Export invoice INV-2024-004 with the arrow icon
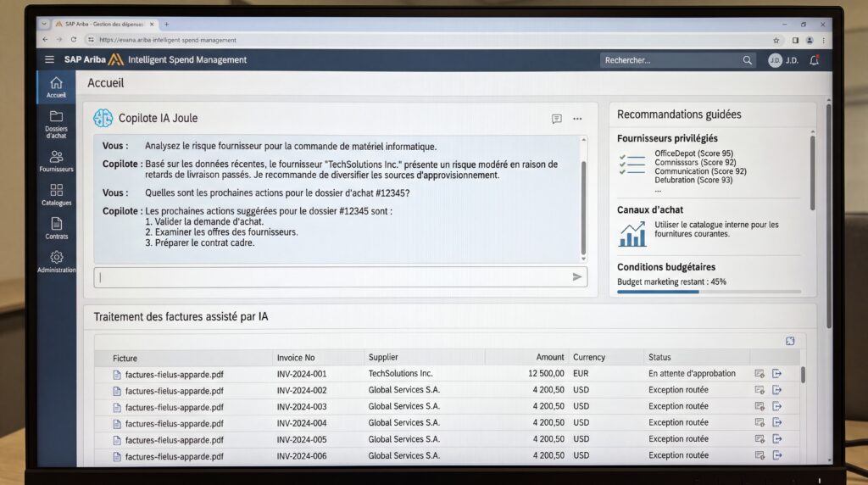Screen dimensions: 868x485 coord(777,422)
